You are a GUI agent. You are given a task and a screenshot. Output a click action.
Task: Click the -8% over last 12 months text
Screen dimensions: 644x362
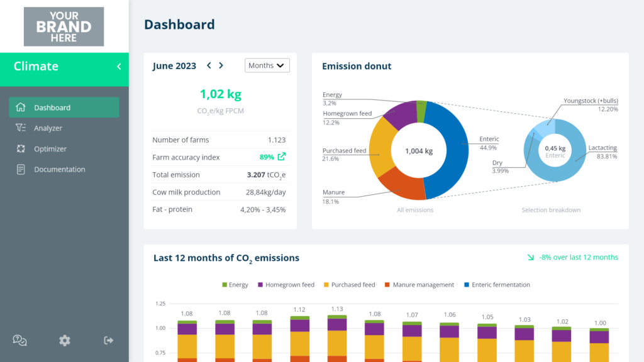(579, 257)
